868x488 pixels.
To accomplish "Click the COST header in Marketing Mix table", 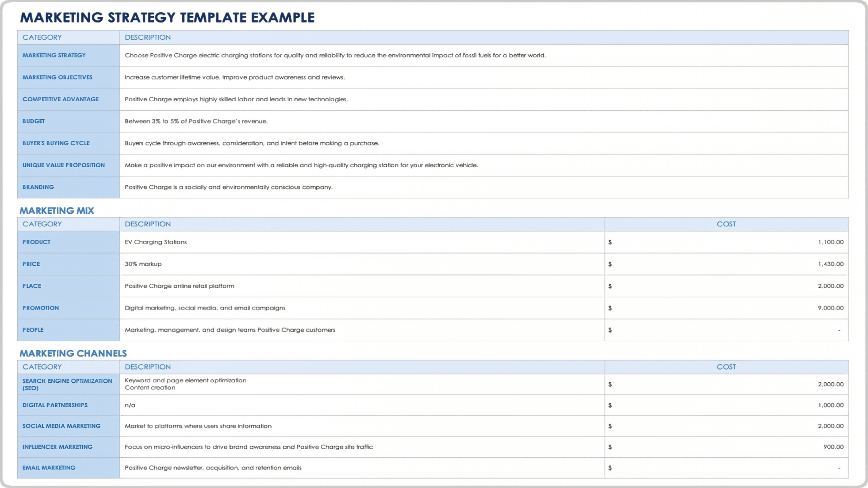I will click(726, 224).
